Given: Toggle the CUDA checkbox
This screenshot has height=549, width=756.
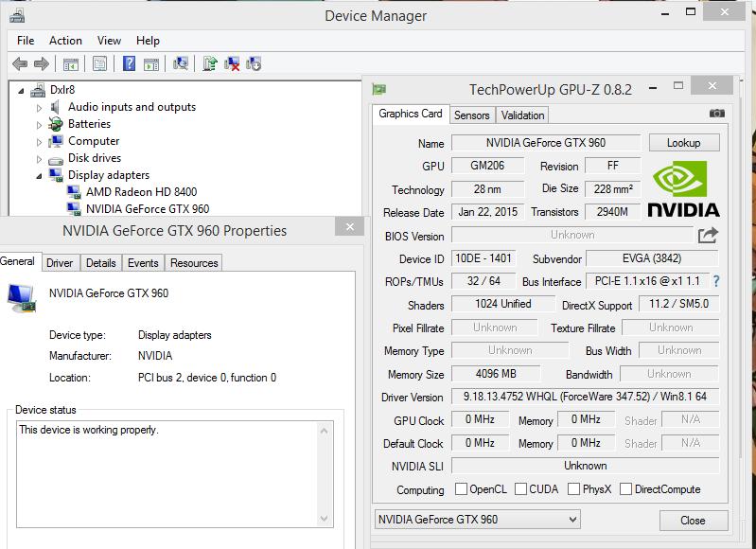Looking at the screenshot, I should click(x=520, y=489).
